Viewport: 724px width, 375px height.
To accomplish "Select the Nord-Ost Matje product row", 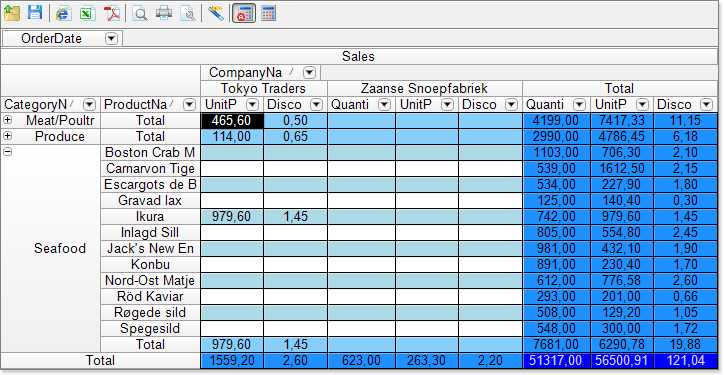I will click(150, 280).
